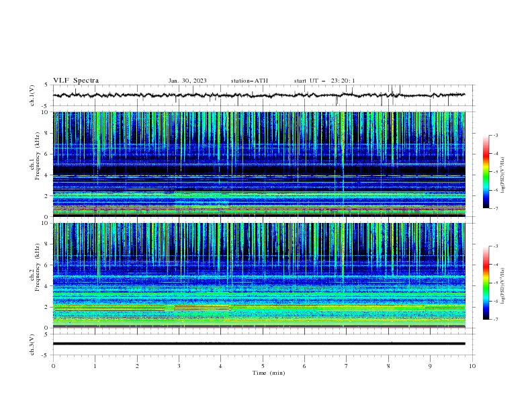Click the 'start UT = 23:20:1' text
The width and height of the screenshot is (532, 411).
pos(324,81)
